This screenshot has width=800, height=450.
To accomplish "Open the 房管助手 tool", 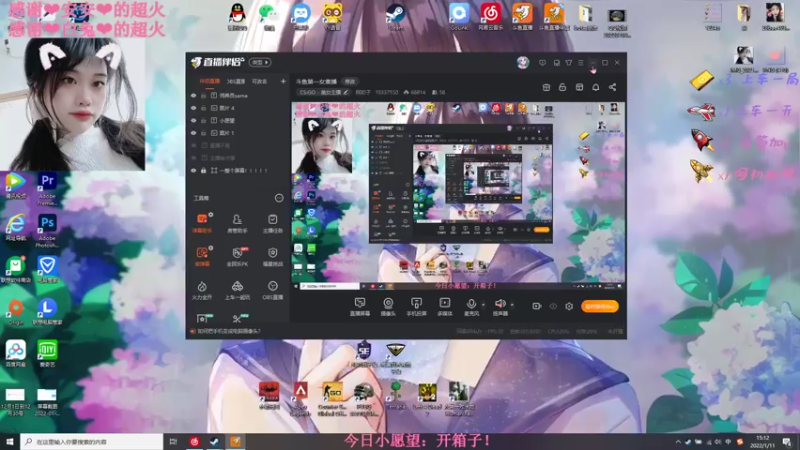I will 237,223.
